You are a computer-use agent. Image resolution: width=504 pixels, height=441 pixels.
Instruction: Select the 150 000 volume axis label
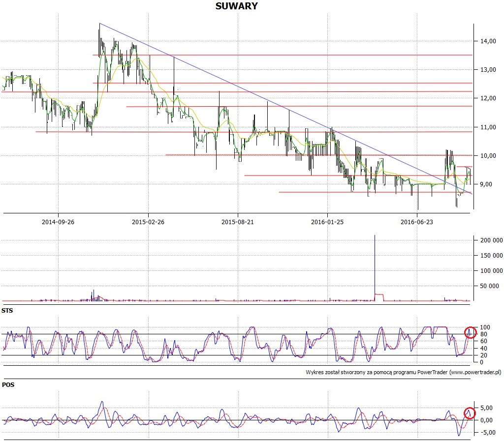point(492,256)
